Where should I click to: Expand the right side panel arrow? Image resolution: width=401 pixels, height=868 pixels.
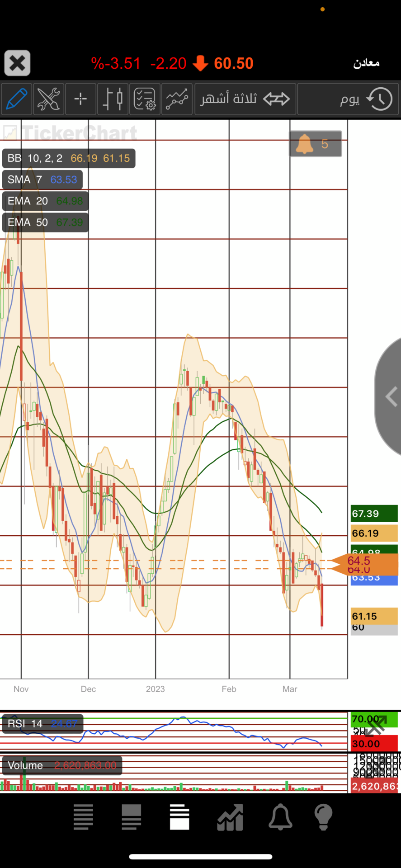390,397
